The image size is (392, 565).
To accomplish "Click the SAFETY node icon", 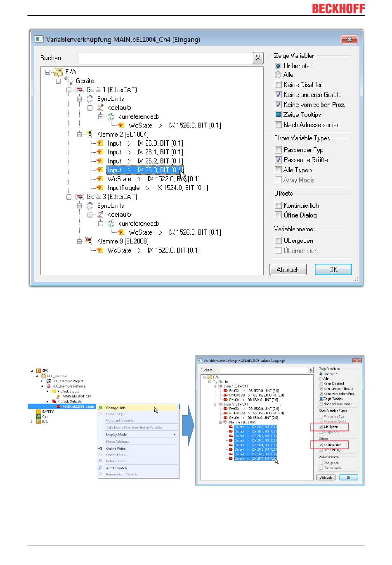I will 38,411.
